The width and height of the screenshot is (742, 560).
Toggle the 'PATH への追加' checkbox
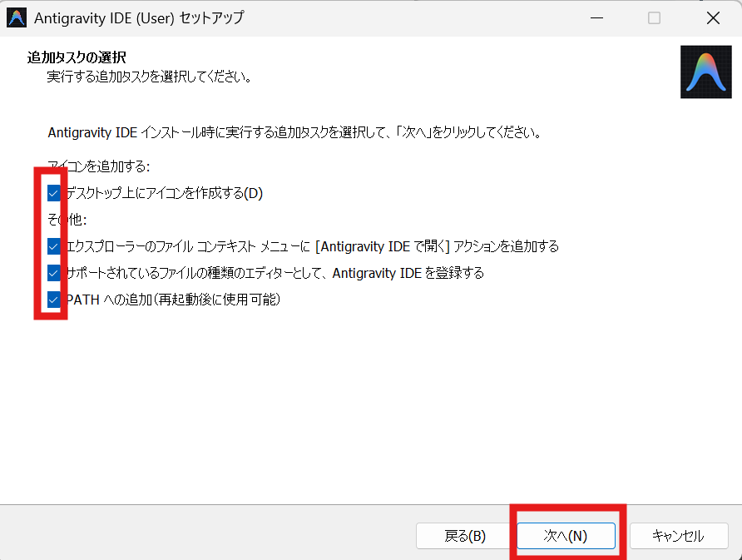(x=53, y=300)
